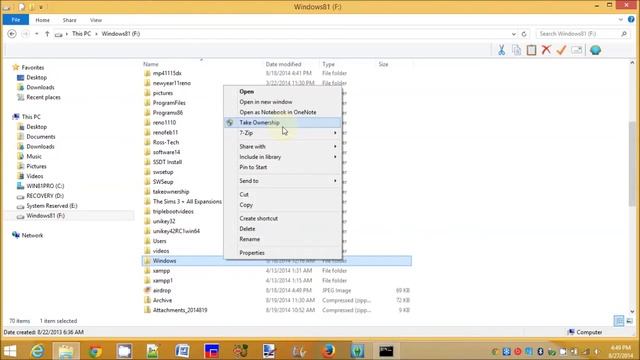Select WIN81PRO (C:) drive in sidebar
640x360 pixels.
click(x=45, y=186)
